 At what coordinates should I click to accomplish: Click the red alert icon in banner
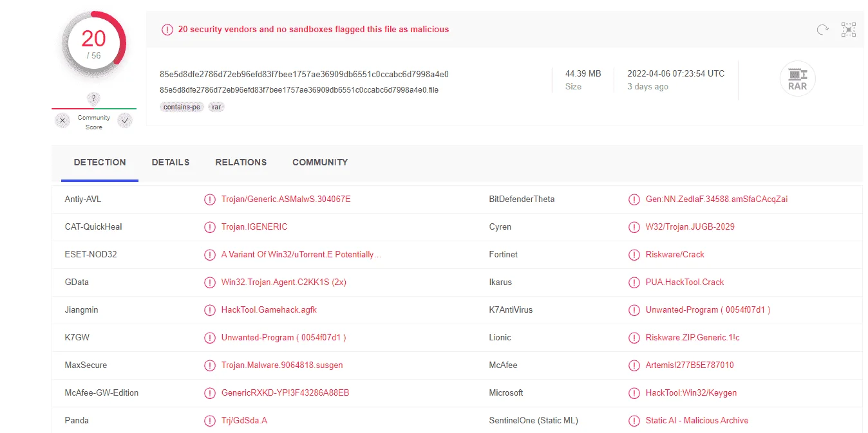coord(167,30)
